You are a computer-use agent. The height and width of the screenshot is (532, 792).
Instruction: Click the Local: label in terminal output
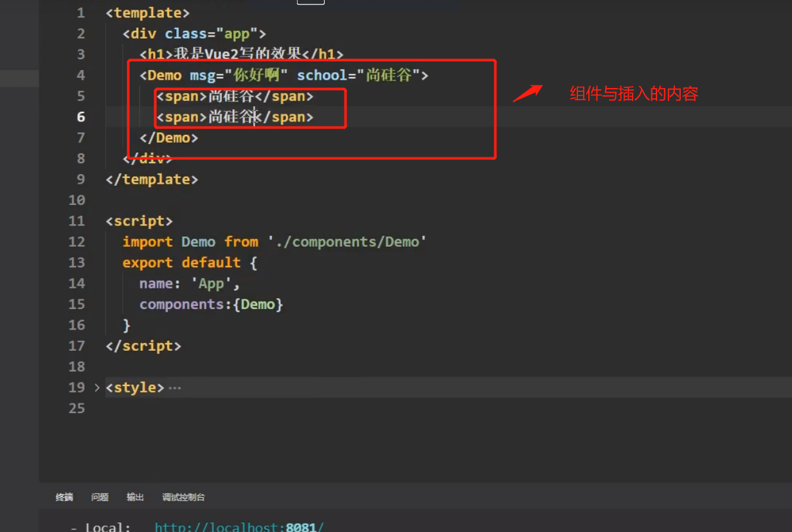click(x=108, y=527)
